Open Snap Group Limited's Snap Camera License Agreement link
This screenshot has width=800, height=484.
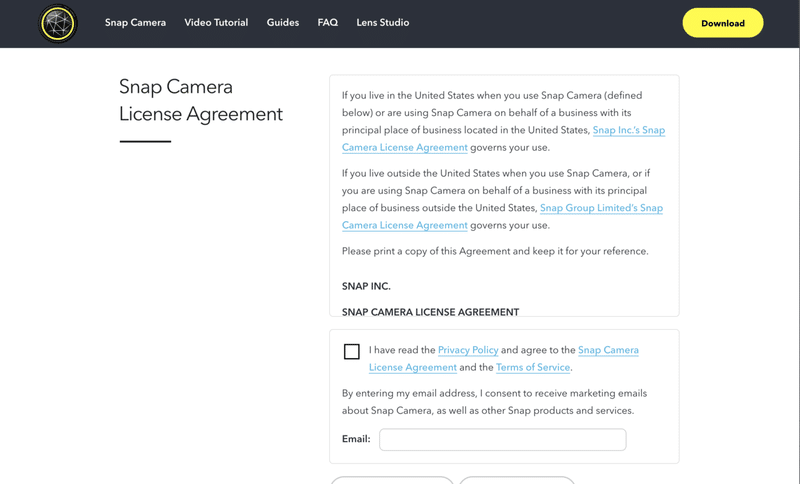[x=601, y=208]
